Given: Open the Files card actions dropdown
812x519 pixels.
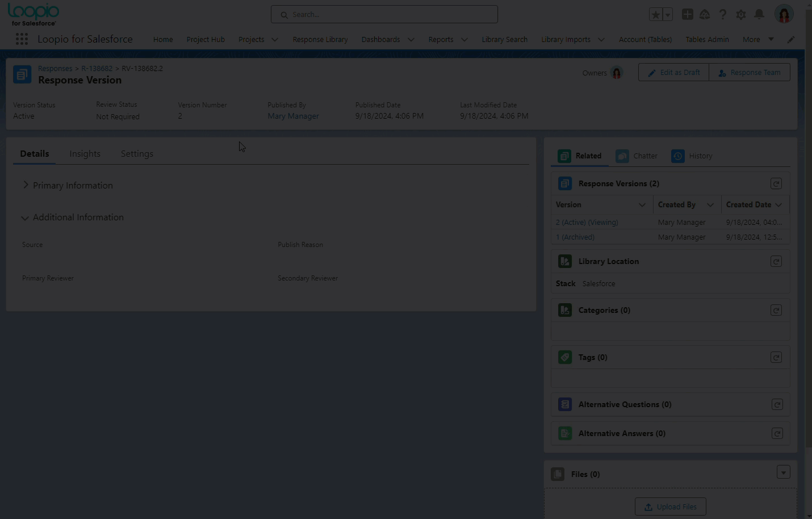Looking at the screenshot, I should (784, 472).
